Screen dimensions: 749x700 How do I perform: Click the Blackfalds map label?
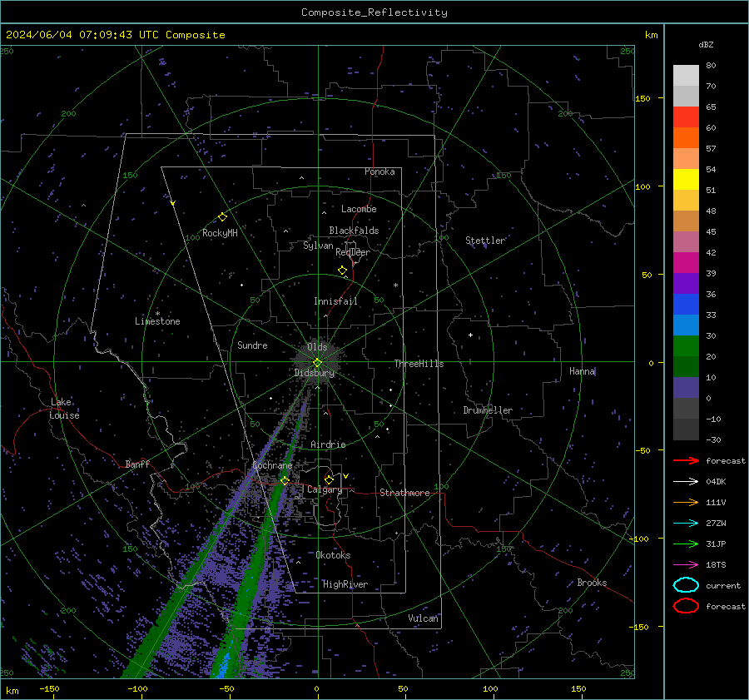[354, 231]
